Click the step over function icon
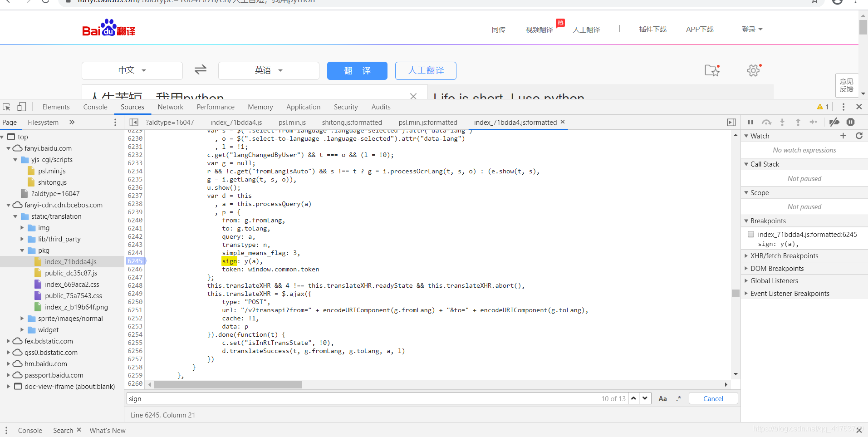The height and width of the screenshot is (437, 868). click(766, 122)
